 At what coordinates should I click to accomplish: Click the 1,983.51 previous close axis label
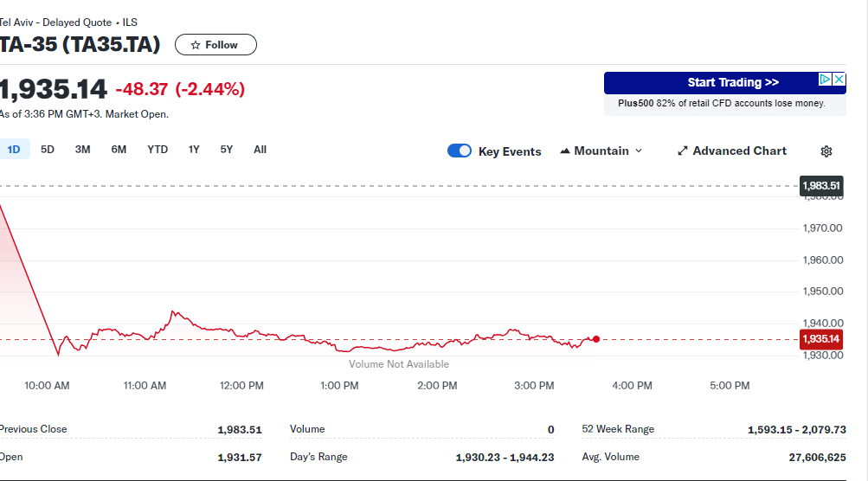[821, 186]
